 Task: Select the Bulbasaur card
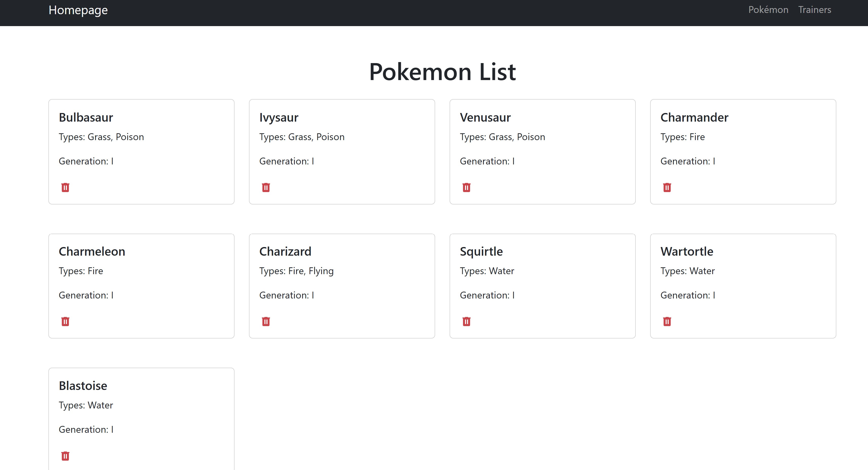click(86, 117)
